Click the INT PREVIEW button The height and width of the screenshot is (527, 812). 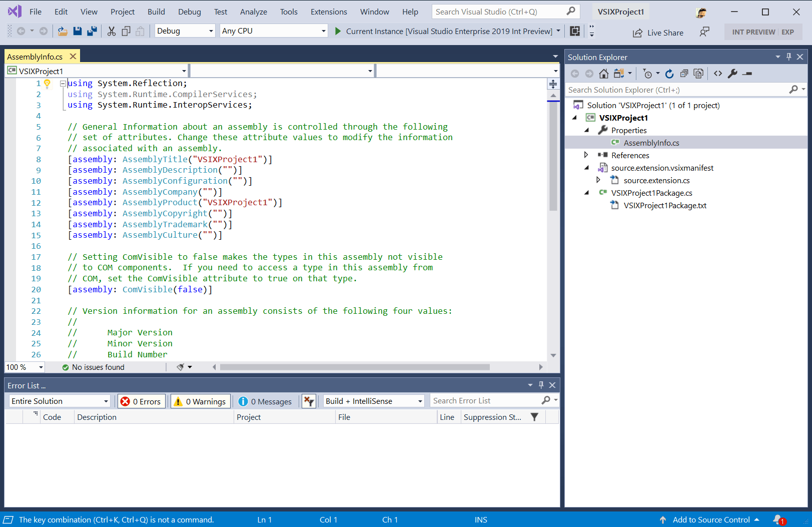click(x=753, y=32)
